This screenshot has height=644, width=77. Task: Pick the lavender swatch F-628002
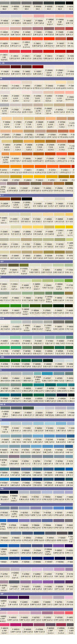pos(15,569)
